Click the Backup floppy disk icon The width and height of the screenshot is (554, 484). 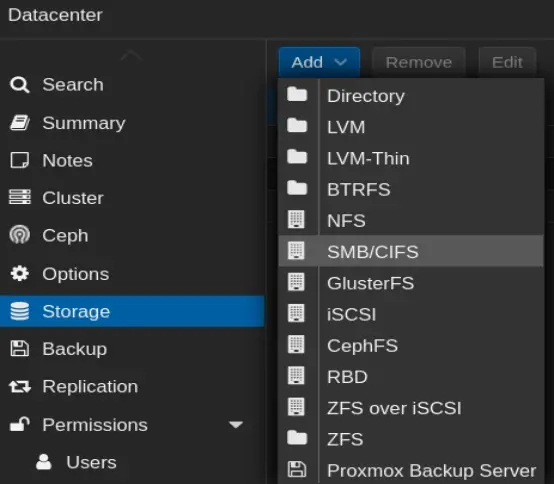[x=19, y=349]
